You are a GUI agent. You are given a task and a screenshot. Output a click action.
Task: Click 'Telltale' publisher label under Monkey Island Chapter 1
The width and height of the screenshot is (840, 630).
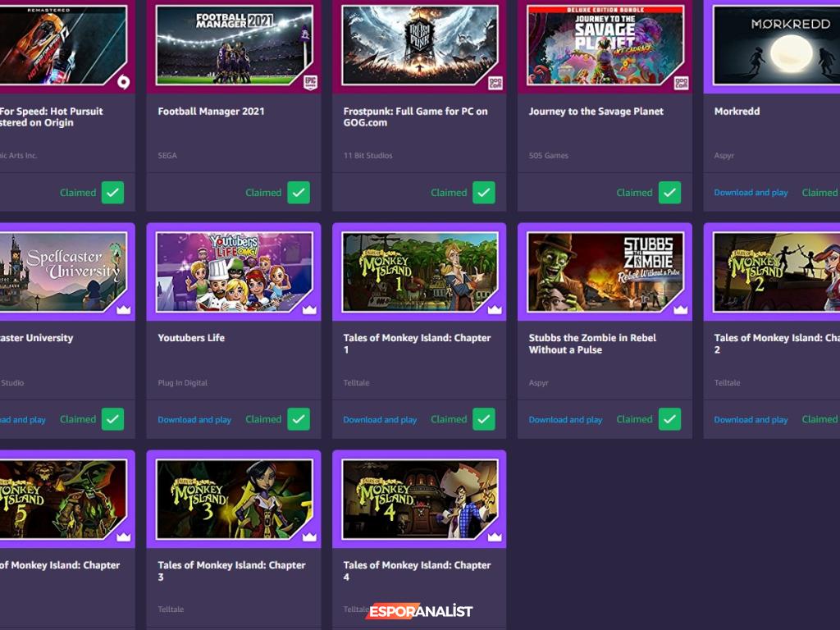pos(356,382)
